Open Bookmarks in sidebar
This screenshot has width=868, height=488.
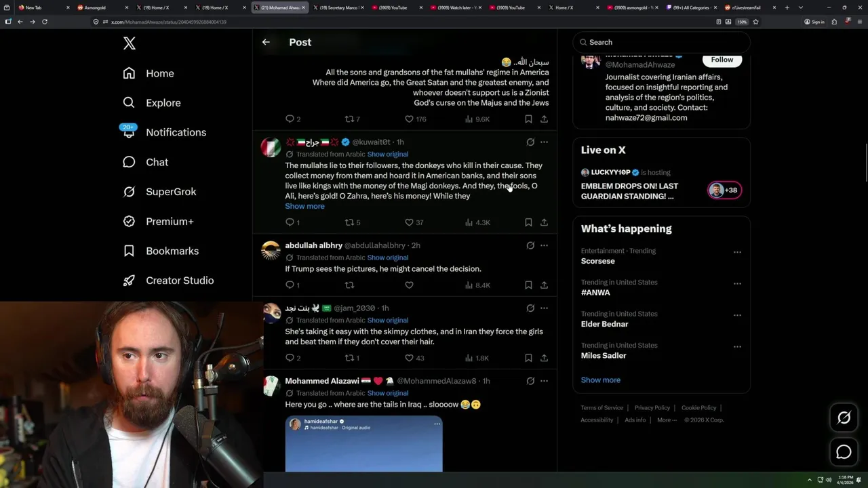tap(161, 251)
